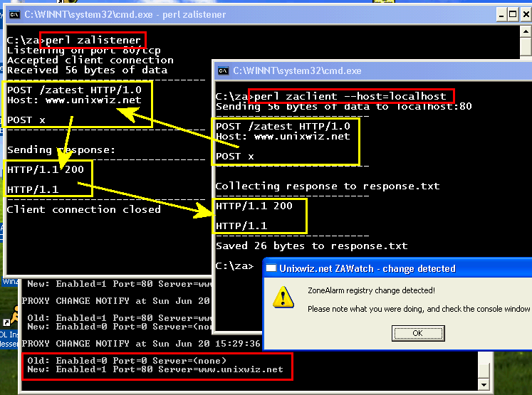
Task: Click the cmd icon in the second cmd.exe title bar
Action: tap(223, 70)
